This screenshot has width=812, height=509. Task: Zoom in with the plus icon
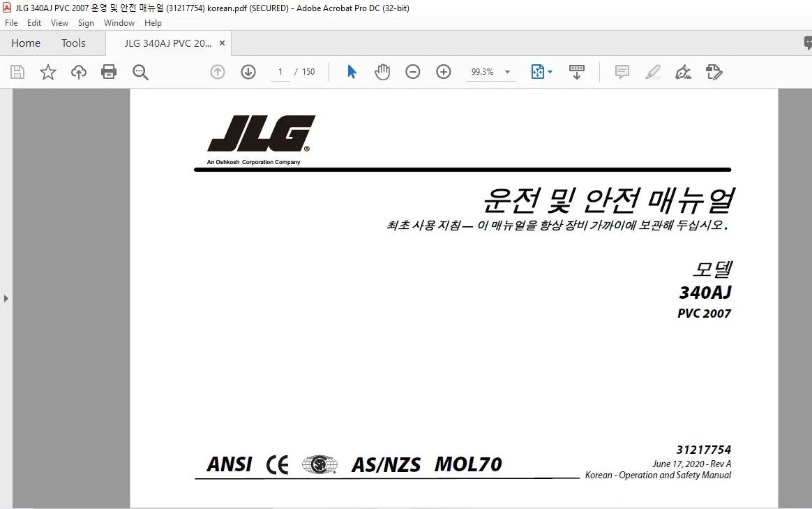coord(443,72)
